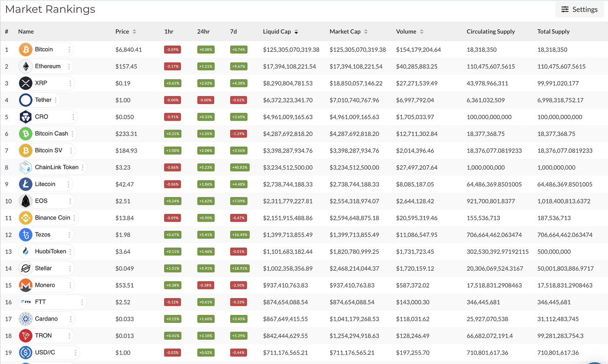This screenshot has height=364, width=608.
Task: Open the CRO row options menu
Action: tap(73, 117)
